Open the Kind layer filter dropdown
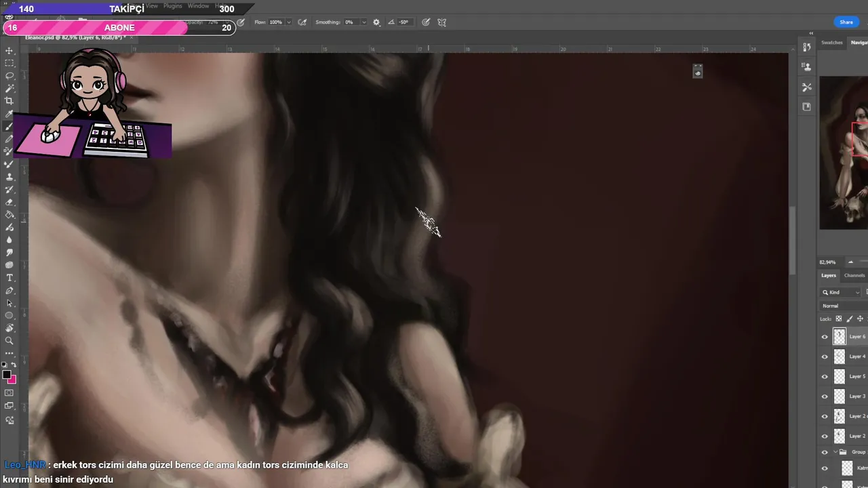This screenshot has height=488, width=868. click(x=841, y=292)
